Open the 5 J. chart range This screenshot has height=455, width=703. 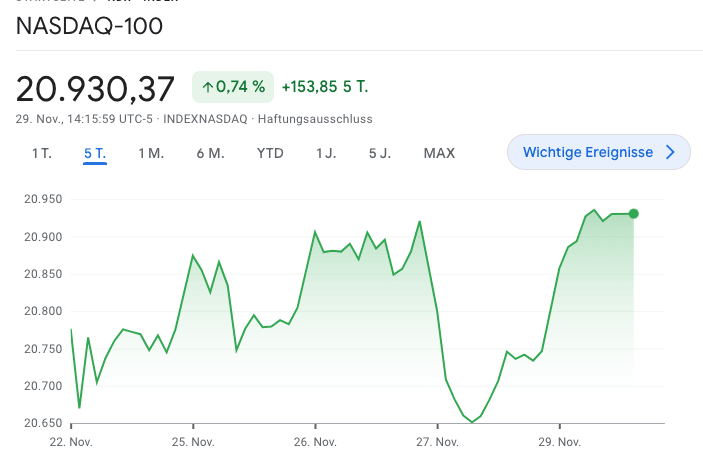[380, 153]
